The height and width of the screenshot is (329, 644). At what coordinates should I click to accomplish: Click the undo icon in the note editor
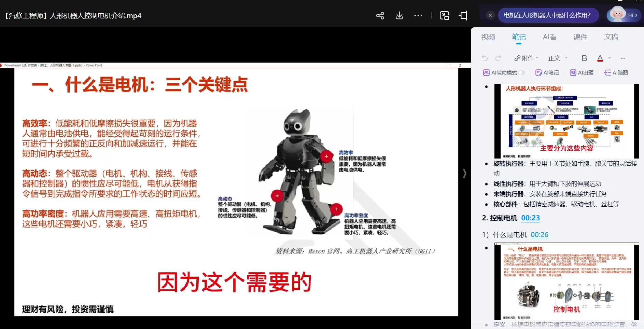[485, 58]
